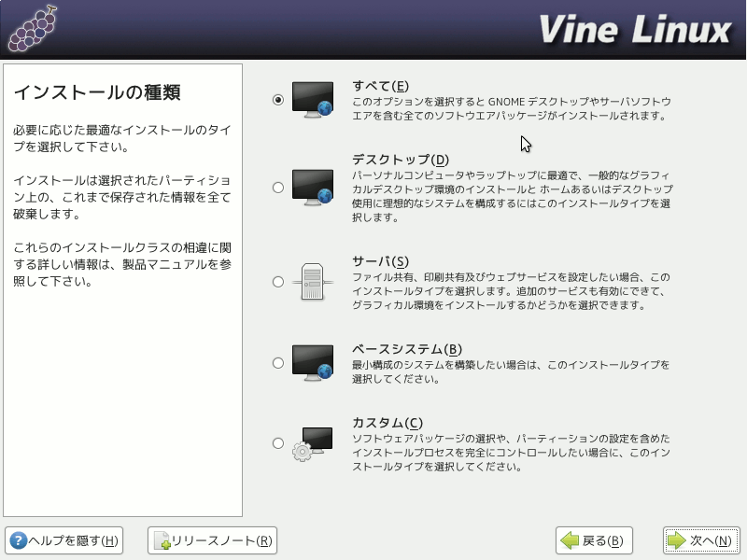
Task: Click the help paragraph starting 必要に応じた
Action: pyautogui.click(x=122, y=138)
